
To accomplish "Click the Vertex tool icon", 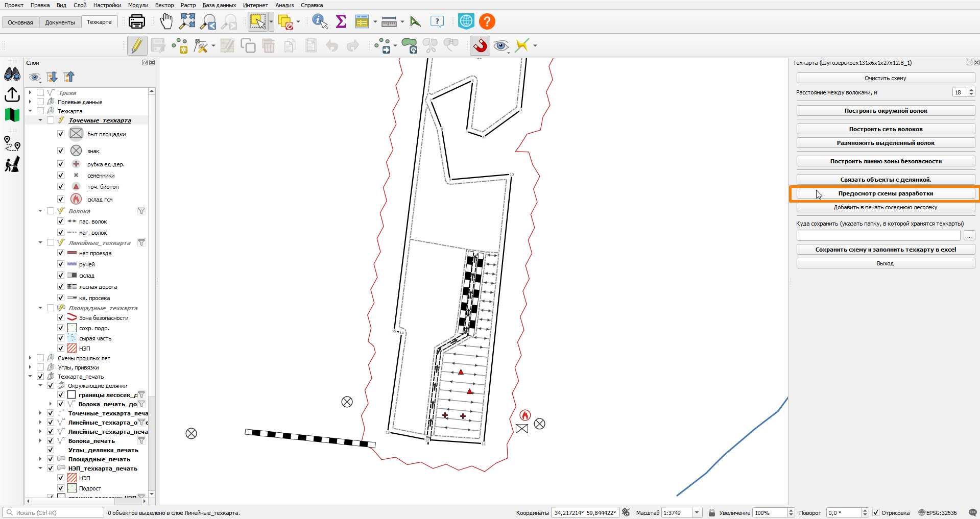I will 201,46.
